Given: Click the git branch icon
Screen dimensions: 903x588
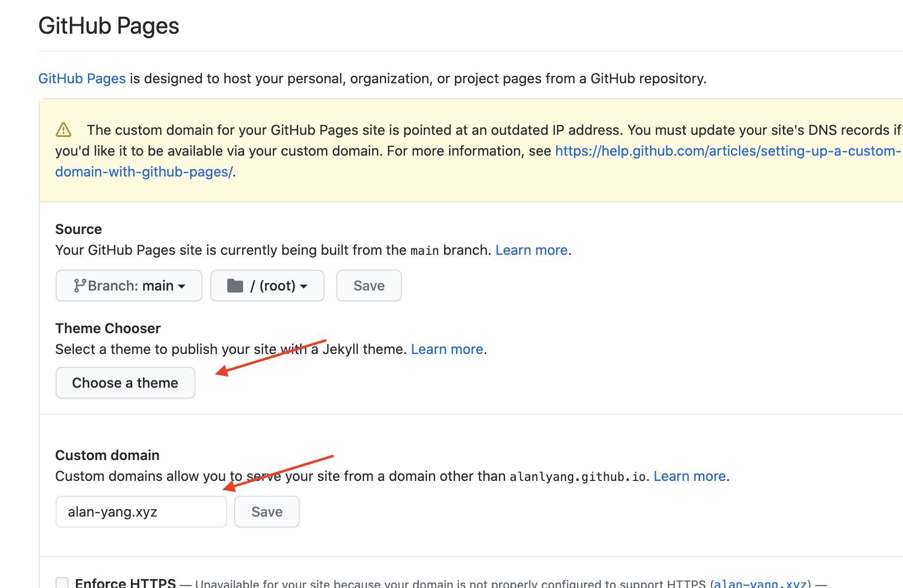Looking at the screenshot, I should 79,286.
